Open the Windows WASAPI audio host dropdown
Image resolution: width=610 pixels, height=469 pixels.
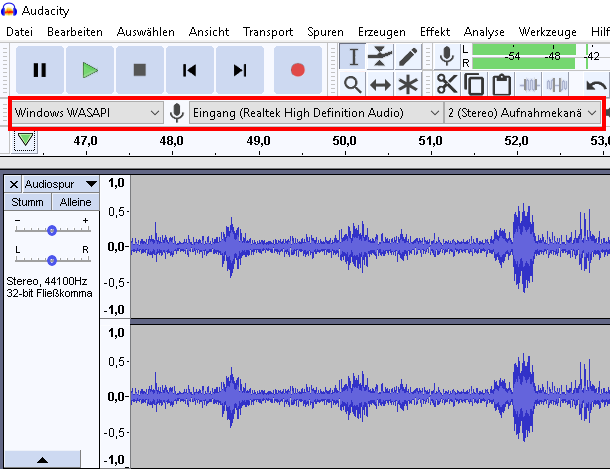(x=87, y=113)
